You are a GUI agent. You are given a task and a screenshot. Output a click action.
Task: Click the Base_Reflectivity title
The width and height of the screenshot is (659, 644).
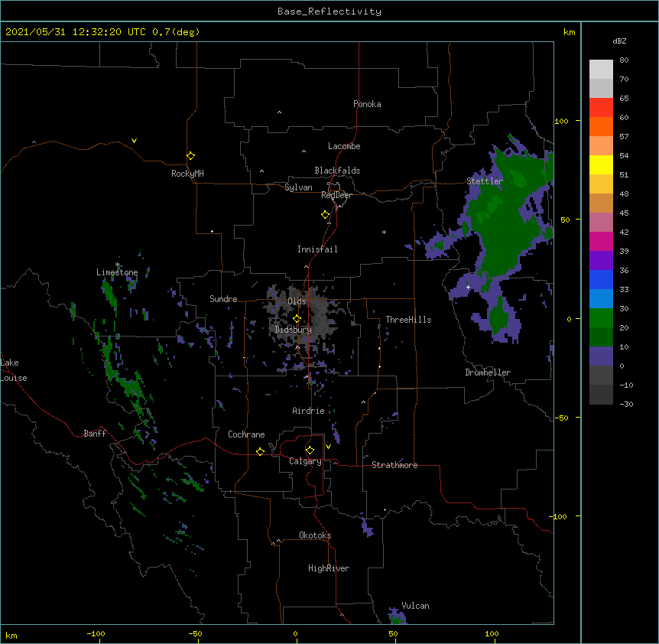click(329, 11)
